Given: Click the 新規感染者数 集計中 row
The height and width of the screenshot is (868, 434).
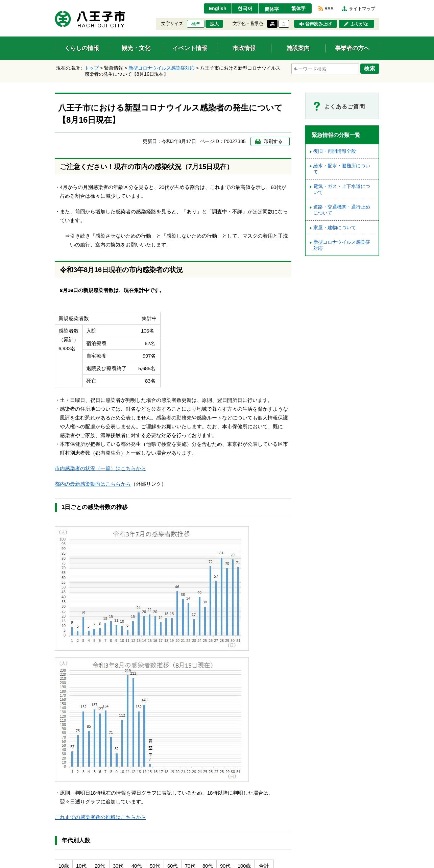Looking at the screenshot, I should coord(107,318).
